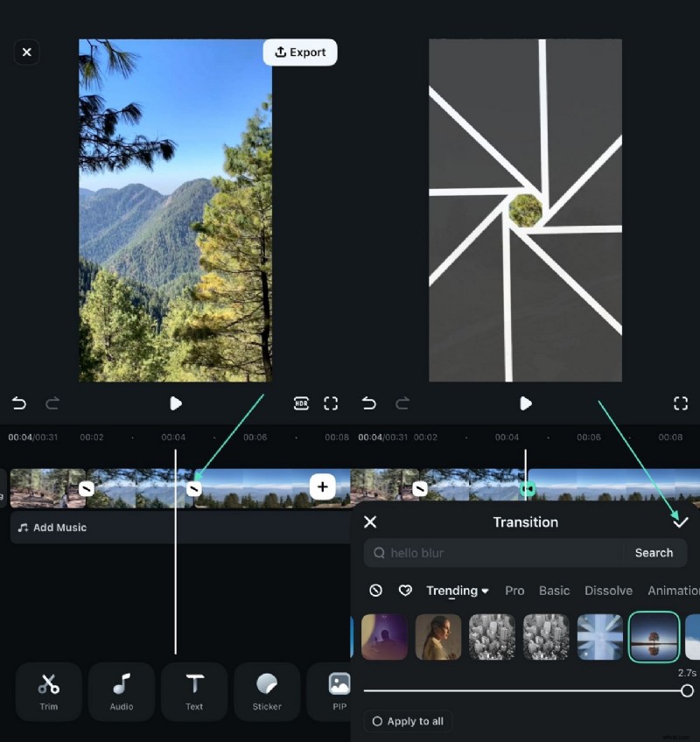Switch to the Dissolve transitions tab

(x=608, y=591)
